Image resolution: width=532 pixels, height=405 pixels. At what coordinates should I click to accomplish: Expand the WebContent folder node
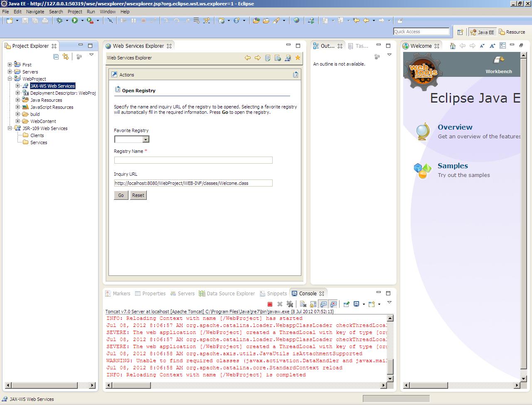pos(18,121)
